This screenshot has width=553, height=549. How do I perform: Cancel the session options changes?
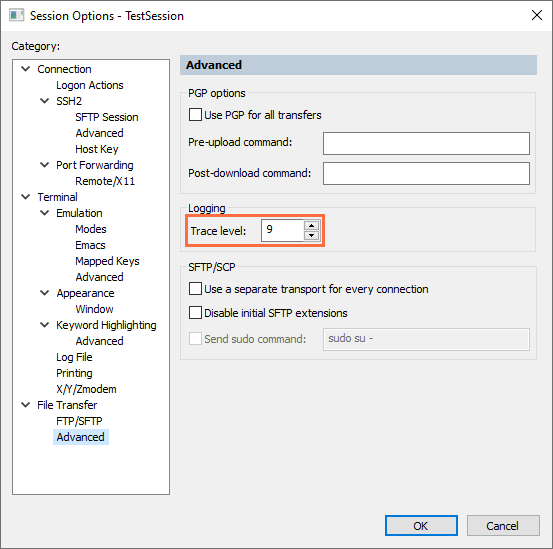[x=503, y=525]
